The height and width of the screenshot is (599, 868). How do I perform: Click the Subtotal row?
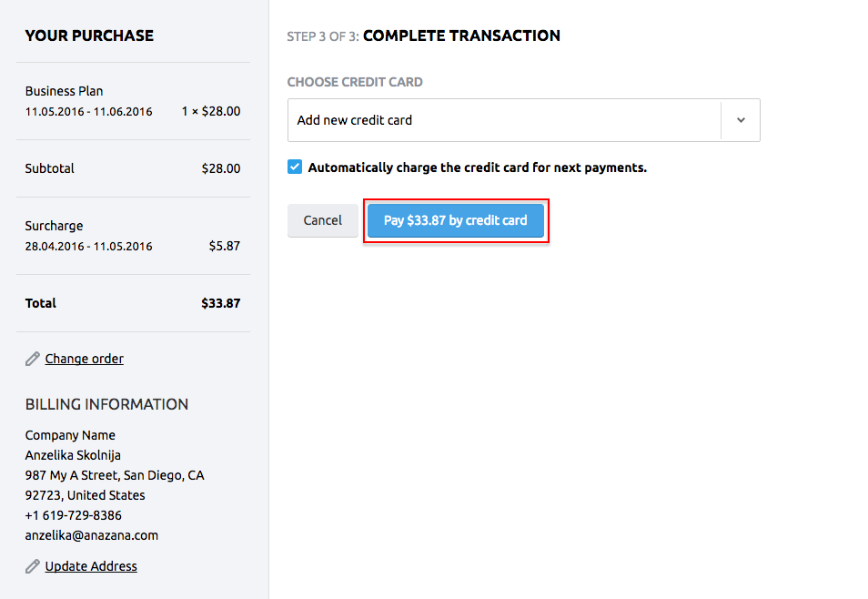click(x=133, y=168)
